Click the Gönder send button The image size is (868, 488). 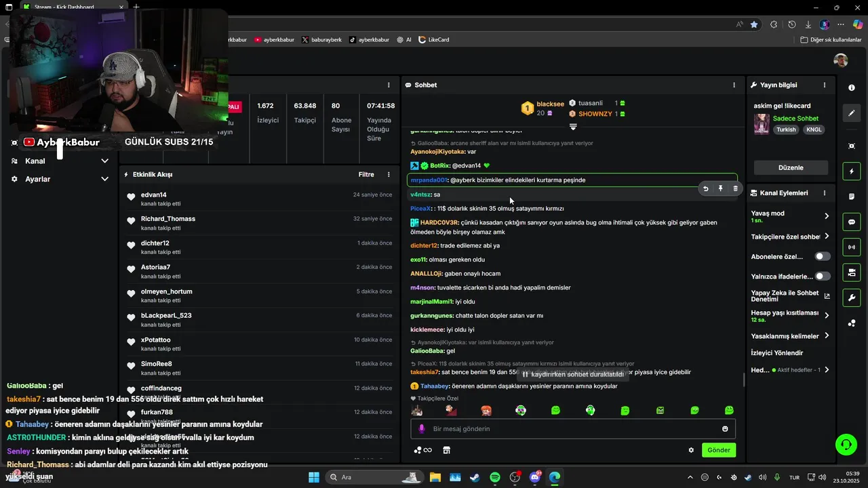point(719,450)
